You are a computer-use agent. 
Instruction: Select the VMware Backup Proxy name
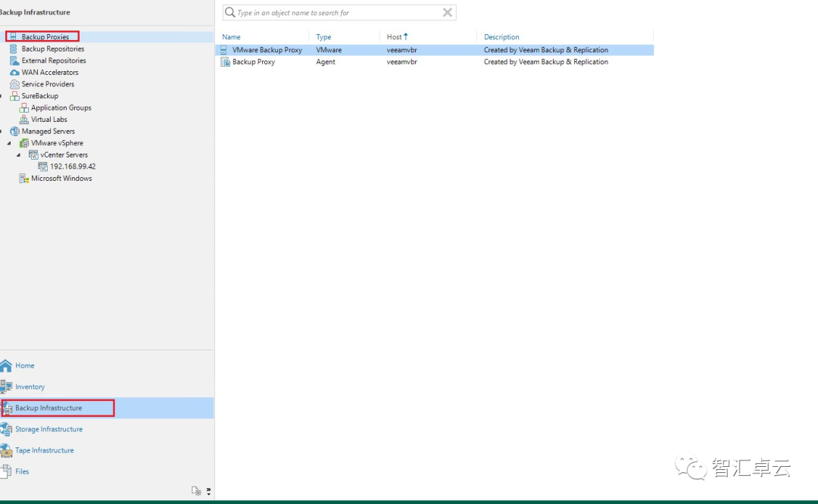(x=267, y=50)
